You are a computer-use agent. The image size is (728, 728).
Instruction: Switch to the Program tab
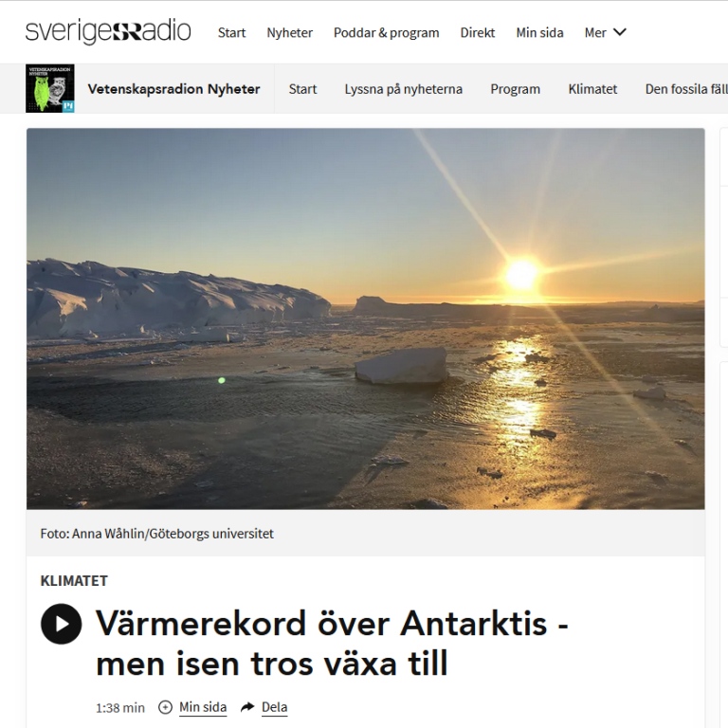(516, 89)
